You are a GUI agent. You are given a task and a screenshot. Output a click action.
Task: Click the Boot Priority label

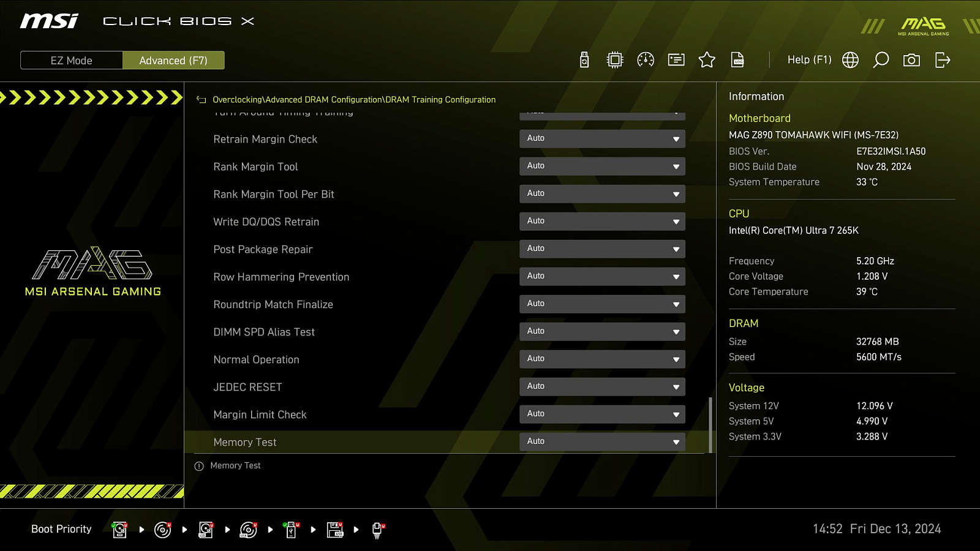point(61,529)
